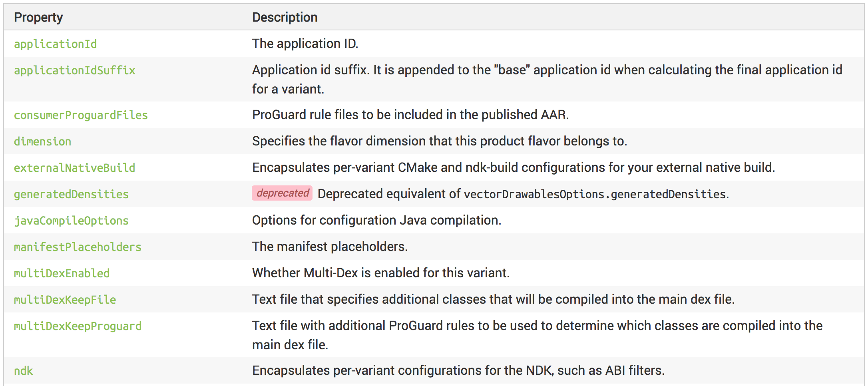Open the applicationIdSuffix property link
Screen dimensions: 868x386
pos(74,70)
